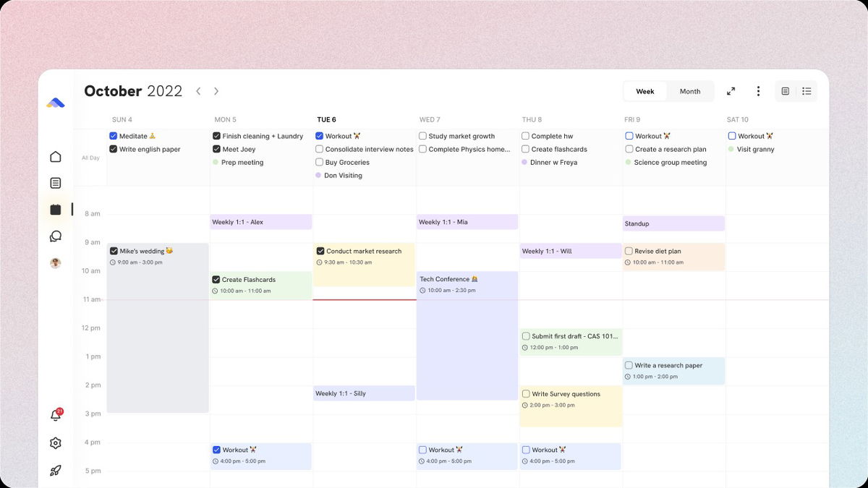868x488 pixels.
Task: Open the Notes sidebar icon
Action: click(x=56, y=183)
